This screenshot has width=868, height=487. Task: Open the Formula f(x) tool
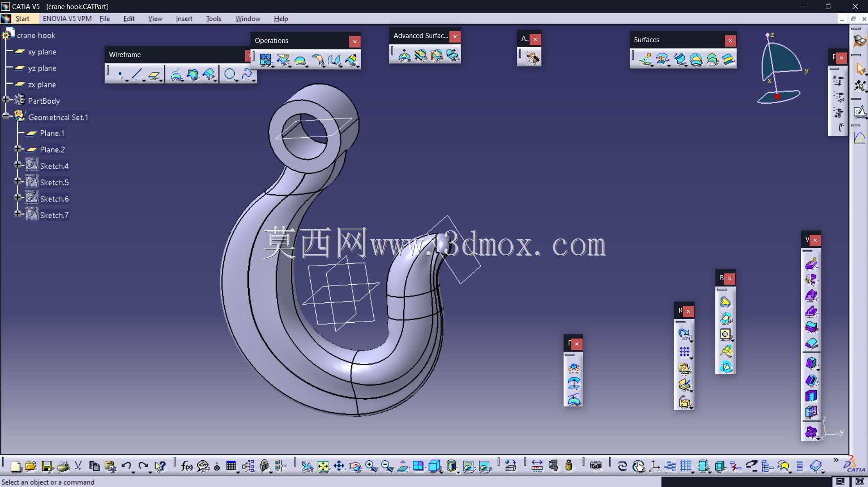click(x=187, y=466)
